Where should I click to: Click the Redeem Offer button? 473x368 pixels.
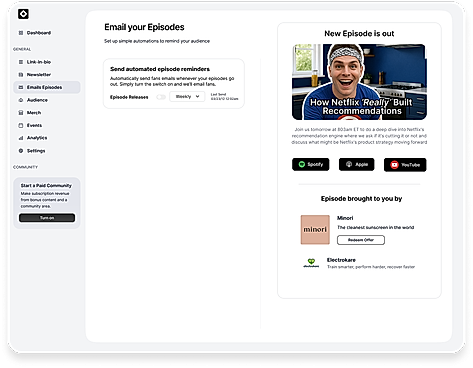click(x=361, y=240)
